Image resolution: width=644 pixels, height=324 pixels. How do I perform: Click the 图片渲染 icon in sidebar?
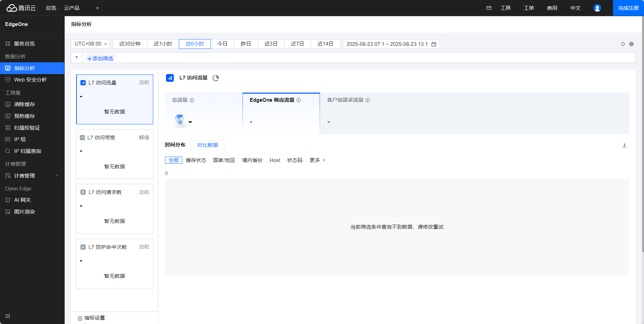tap(8, 212)
